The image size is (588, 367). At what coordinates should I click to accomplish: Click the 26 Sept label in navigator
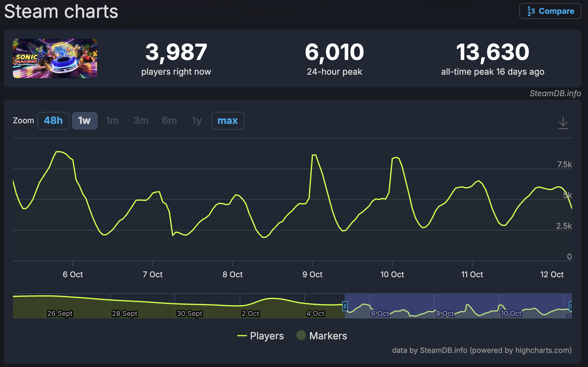point(60,314)
